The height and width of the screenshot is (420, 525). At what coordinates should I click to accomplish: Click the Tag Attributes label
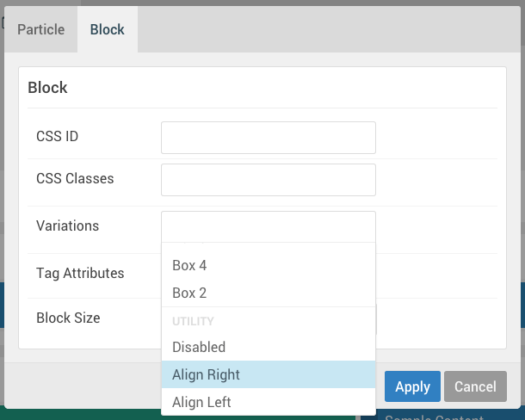[80, 274]
